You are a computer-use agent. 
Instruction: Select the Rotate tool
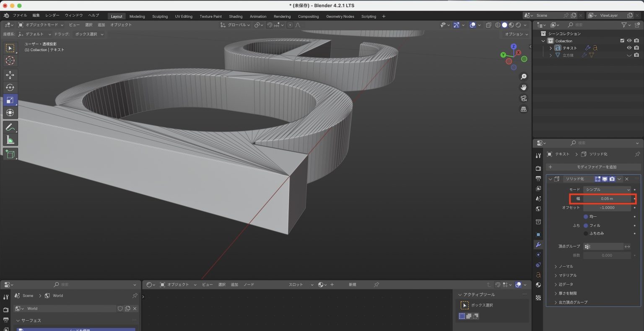click(x=9, y=88)
